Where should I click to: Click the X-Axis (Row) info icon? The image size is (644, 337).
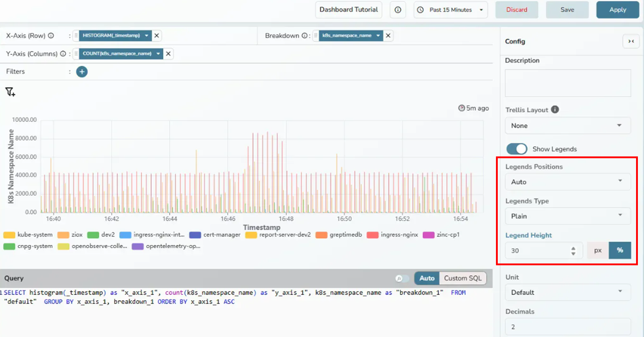point(51,36)
